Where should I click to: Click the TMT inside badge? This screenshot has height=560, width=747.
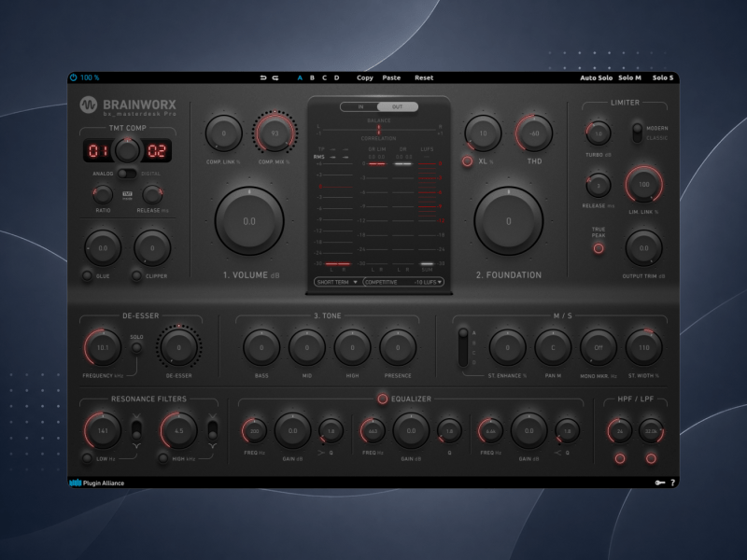127,195
